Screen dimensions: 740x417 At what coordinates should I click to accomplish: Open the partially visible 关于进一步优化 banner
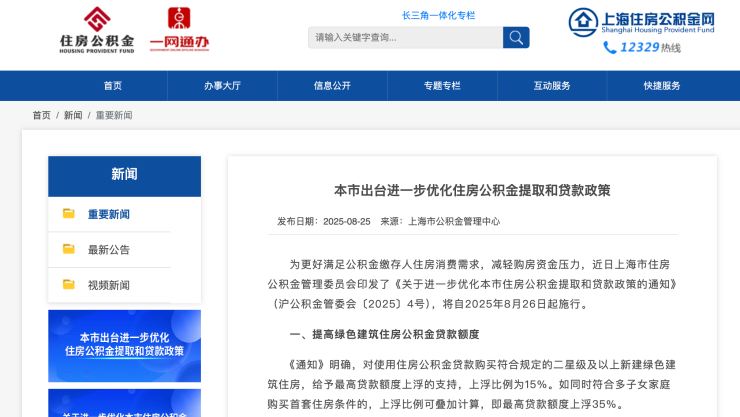pyautogui.click(x=125, y=403)
